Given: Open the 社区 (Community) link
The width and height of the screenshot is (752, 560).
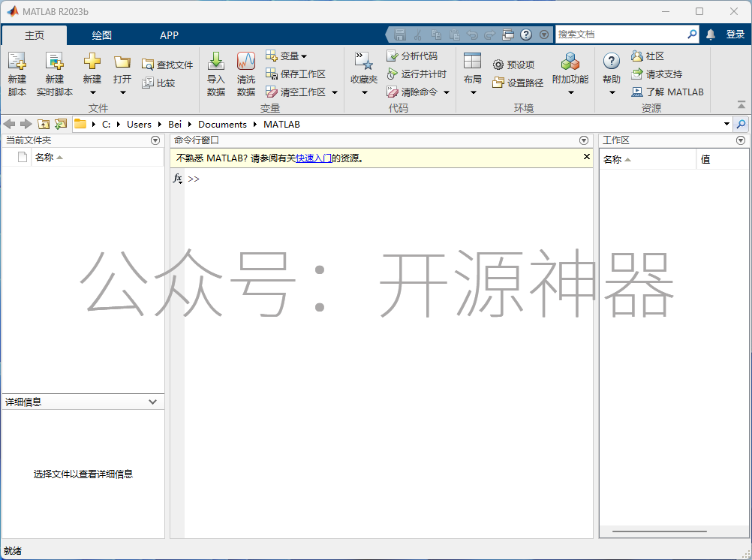Looking at the screenshot, I should pos(648,56).
